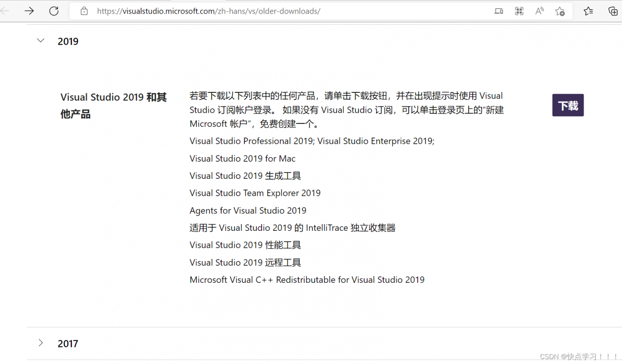Select the 'Visual Studio 2019 生成工具' line

[x=245, y=176]
